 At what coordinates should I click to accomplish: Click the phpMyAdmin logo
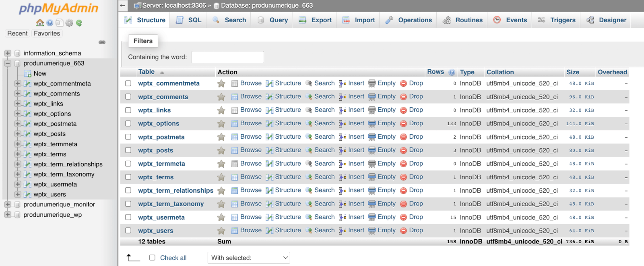pyautogui.click(x=59, y=8)
